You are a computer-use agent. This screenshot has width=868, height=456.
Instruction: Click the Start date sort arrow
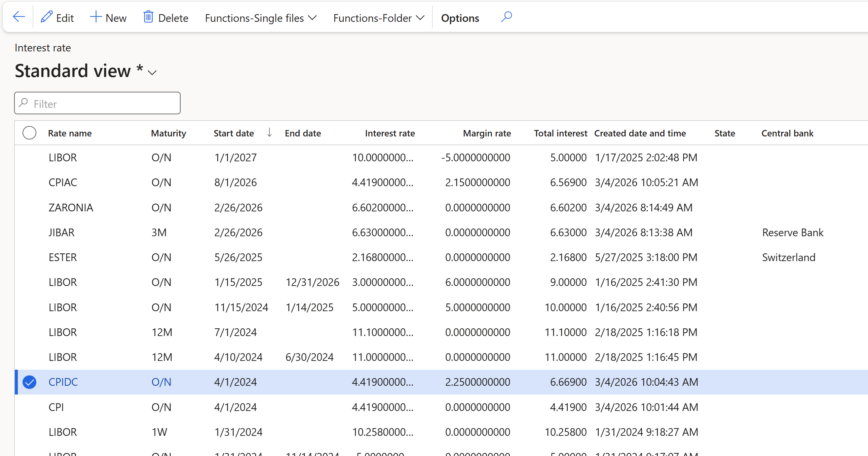pyautogui.click(x=269, y=133)
